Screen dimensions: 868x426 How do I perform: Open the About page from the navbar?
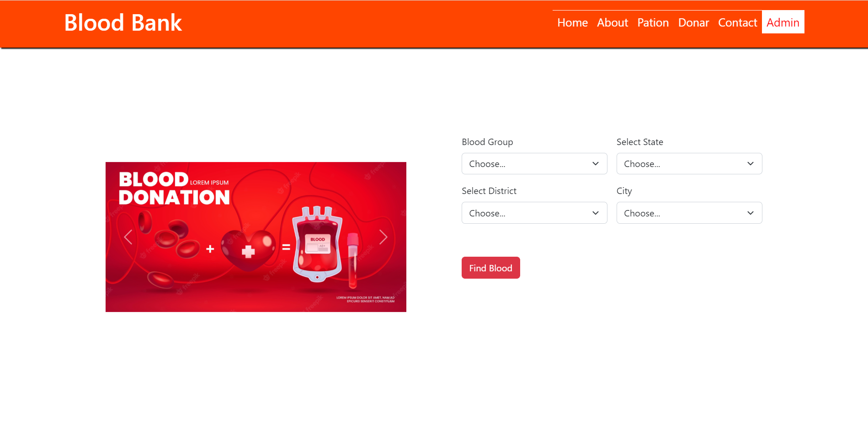point(612,22)
